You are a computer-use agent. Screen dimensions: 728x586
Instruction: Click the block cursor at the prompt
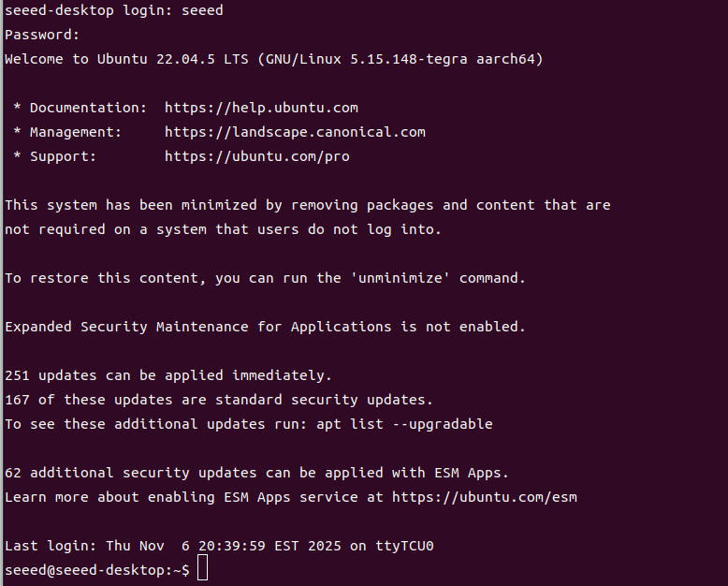[203, 570]
